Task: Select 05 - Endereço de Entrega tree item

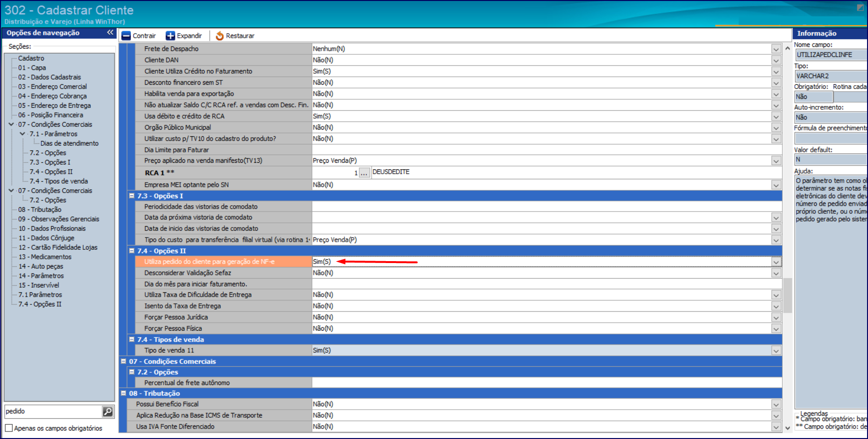Action: click(x=54, y=105)
